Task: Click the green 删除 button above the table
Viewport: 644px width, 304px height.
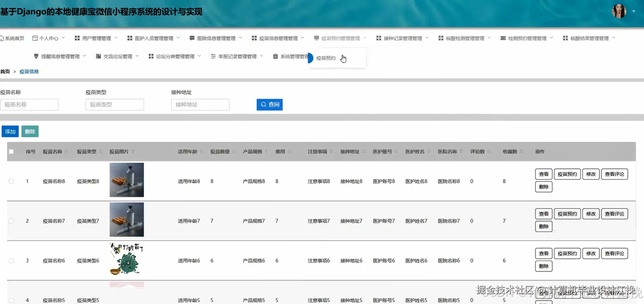Action: coord(30,132)
